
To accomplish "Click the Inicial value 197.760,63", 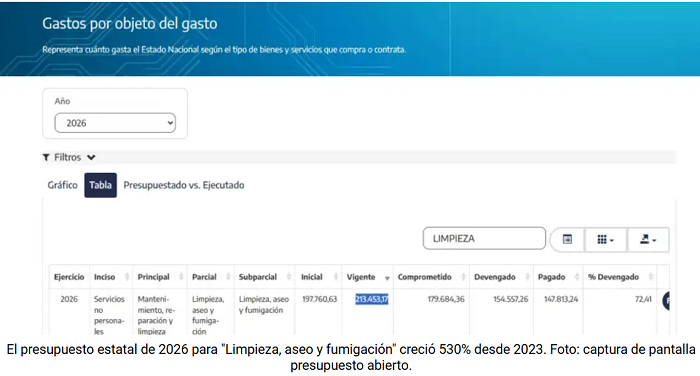I will click(320, 299).
